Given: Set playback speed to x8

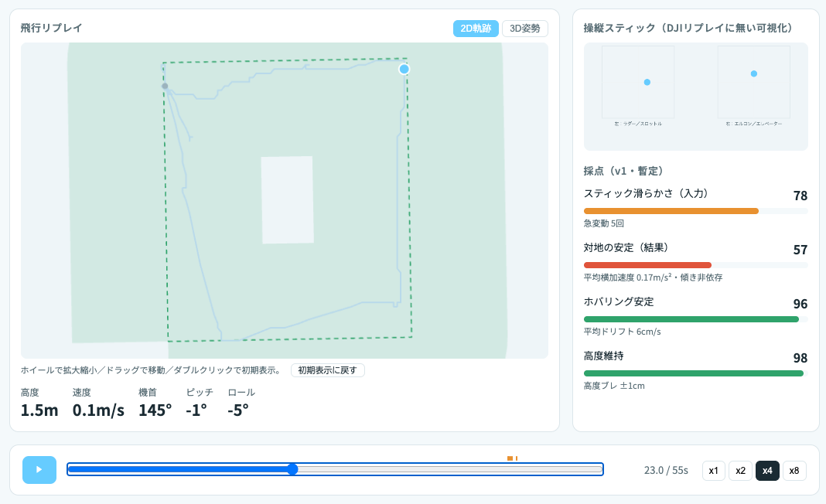Looking at the screenshot, I should tap(794, 470).
